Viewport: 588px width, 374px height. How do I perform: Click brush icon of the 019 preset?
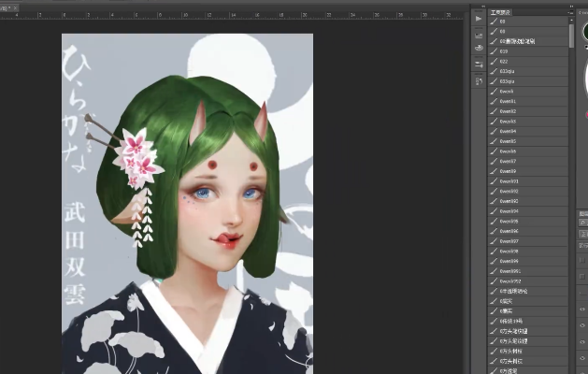click(494, 51)
